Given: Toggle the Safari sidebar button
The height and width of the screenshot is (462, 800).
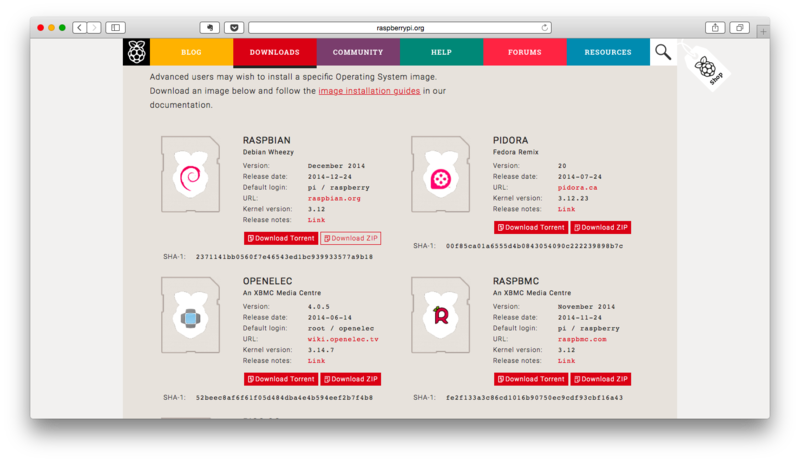Looking at the screenshot, I should click(116, 28).
